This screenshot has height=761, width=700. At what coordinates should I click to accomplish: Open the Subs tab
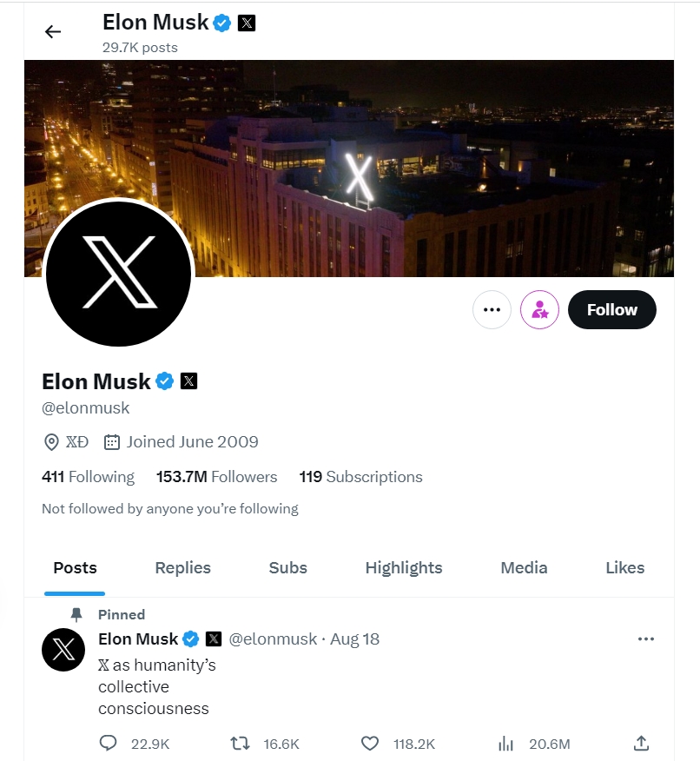click(x=287, y=568)
